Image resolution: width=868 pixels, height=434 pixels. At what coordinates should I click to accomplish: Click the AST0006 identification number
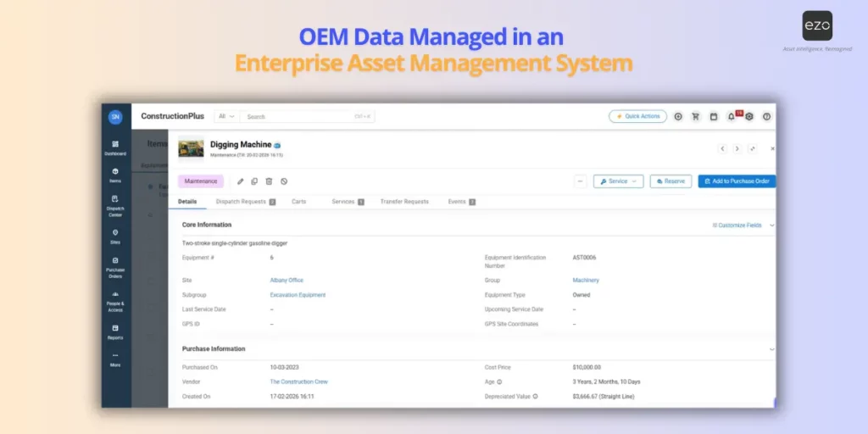[x=585, y=258]
